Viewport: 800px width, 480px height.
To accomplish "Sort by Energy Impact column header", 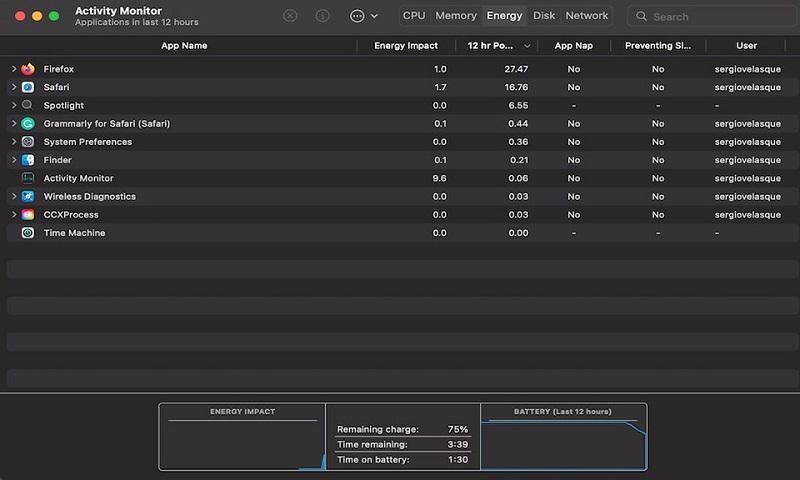I will [405, 46].
